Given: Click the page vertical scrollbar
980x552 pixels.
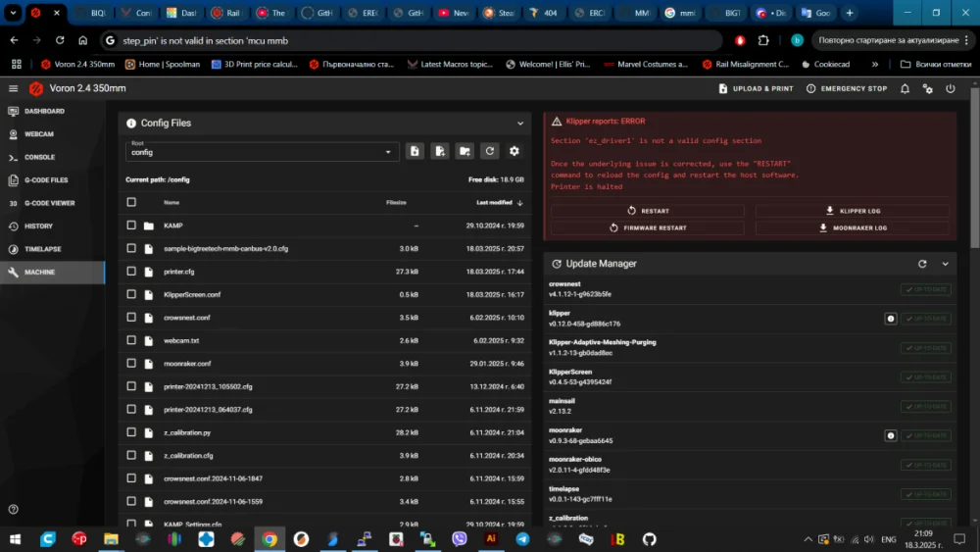Looking at the screenshot, I should 975,169.
